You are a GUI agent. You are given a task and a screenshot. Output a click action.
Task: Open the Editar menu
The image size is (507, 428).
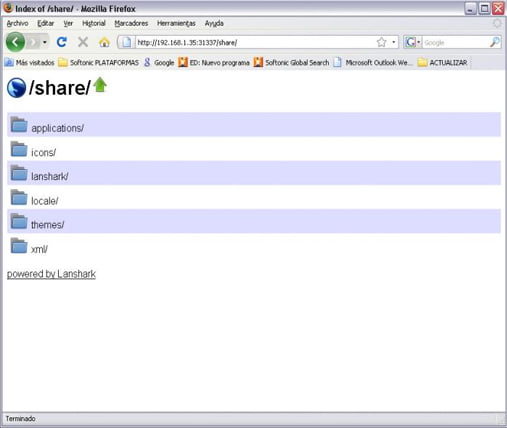coord(45,23)
